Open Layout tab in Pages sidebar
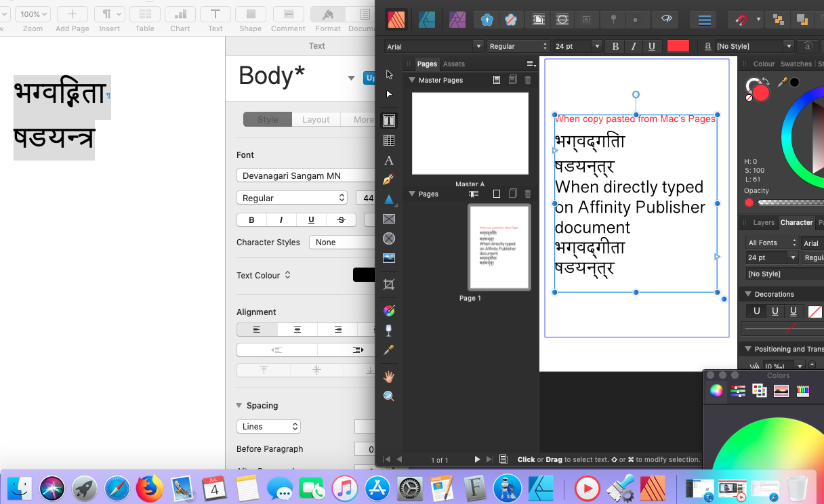The height and width of the screenshot is (504, 824). click(316, 119)
